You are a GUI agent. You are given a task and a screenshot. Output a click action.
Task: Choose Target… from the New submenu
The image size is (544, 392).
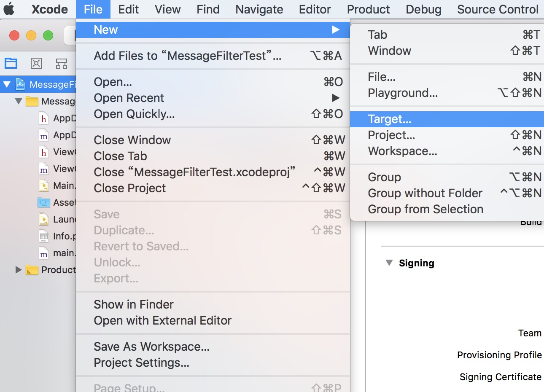[389, 119]
